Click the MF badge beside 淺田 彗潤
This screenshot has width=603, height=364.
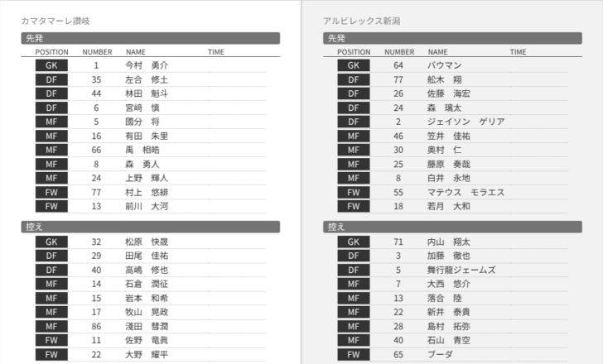51,326
